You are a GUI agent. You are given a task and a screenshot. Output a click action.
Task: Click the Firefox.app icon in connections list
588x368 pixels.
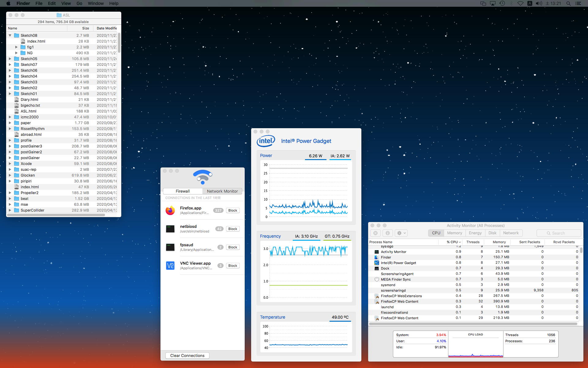click(170, 210)
